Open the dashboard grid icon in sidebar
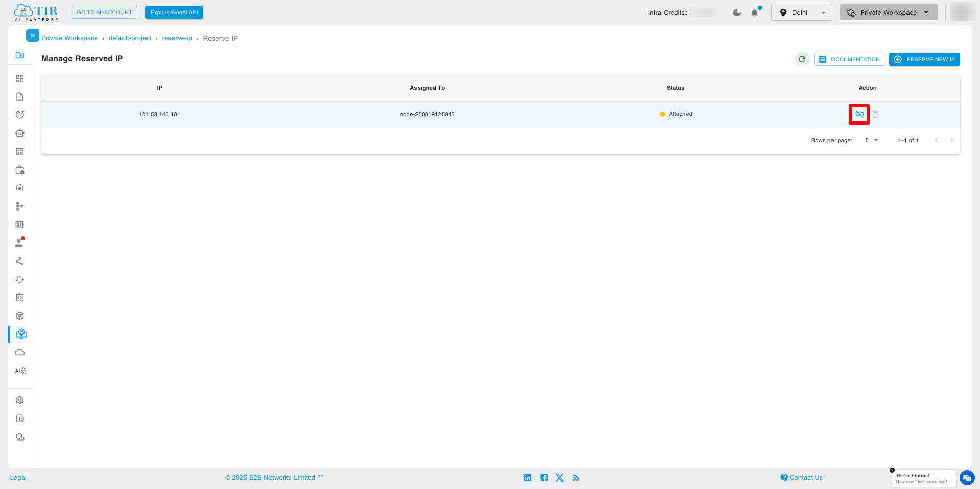 click(x=20, y=78)
